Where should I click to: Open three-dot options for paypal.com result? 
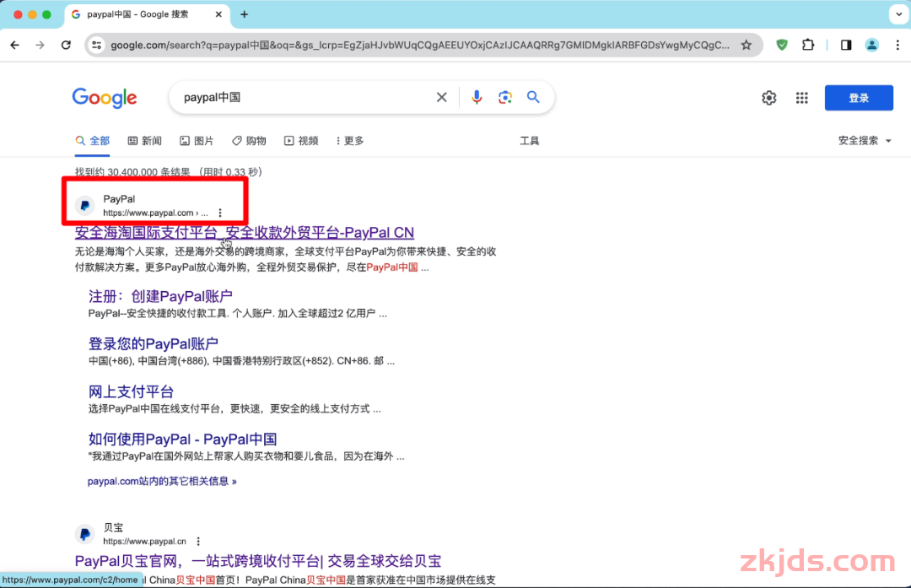220,213
